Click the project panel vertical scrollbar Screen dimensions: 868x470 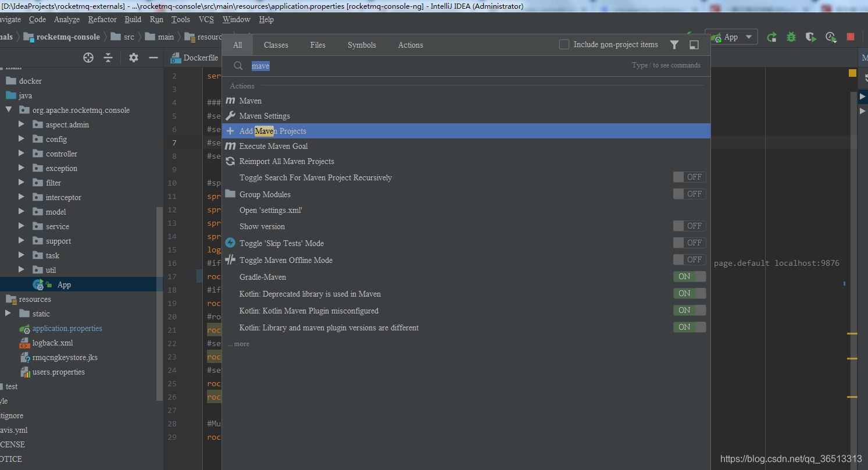pos(160,302)
